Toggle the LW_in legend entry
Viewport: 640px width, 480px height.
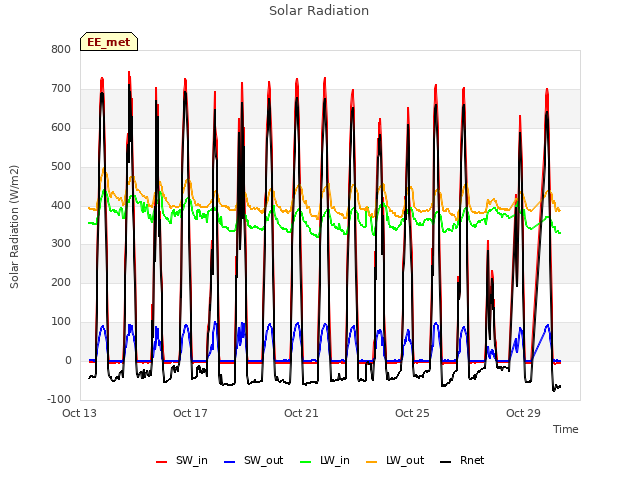(325, 460)
